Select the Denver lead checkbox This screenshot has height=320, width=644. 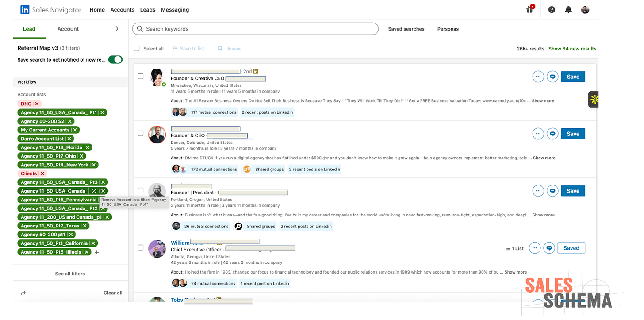141,133
